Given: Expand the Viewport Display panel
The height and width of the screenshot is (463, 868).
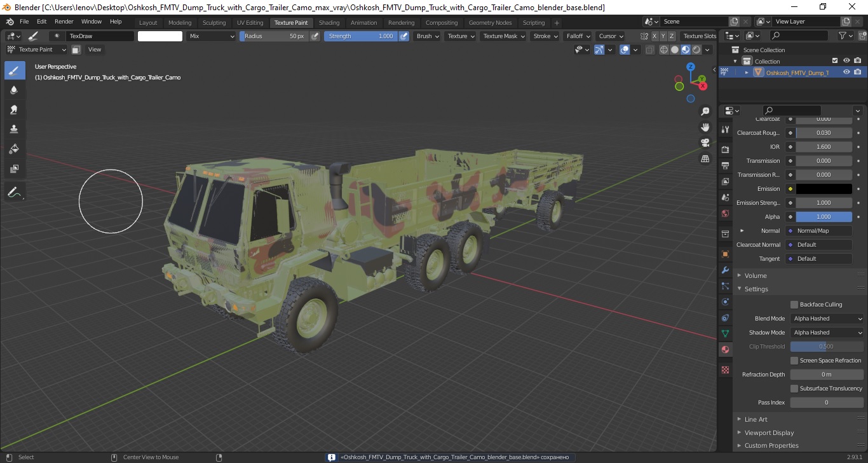Looking at the screenshot, I should pos(769,432).
